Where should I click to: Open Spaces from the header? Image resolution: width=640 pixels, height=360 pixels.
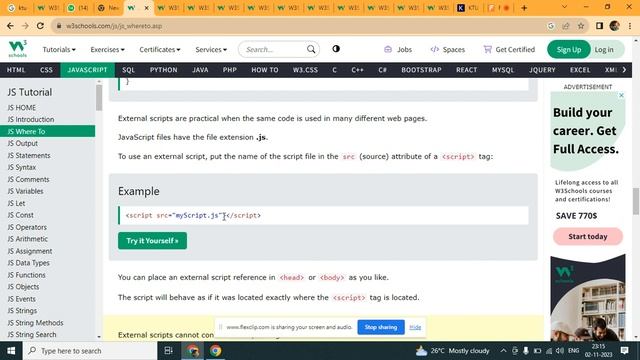tap(447, 49)
